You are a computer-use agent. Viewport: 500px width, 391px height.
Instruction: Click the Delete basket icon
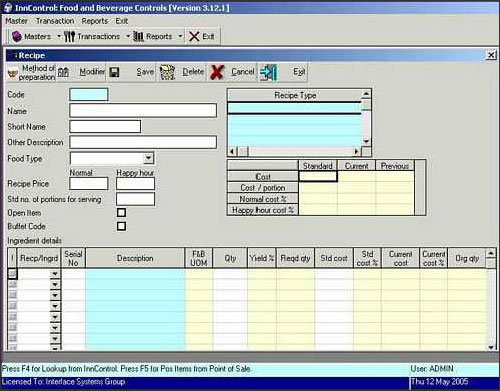coord(167,72)
